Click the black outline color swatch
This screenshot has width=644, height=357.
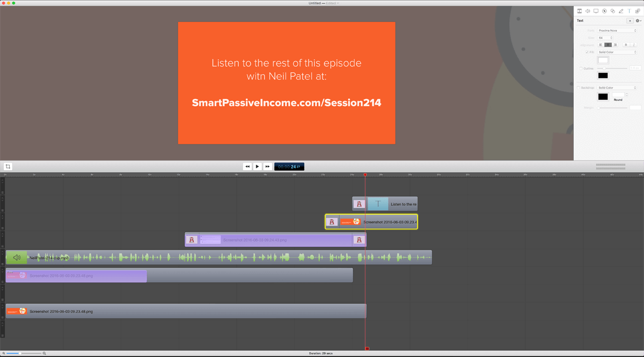[x=603, y=76]
